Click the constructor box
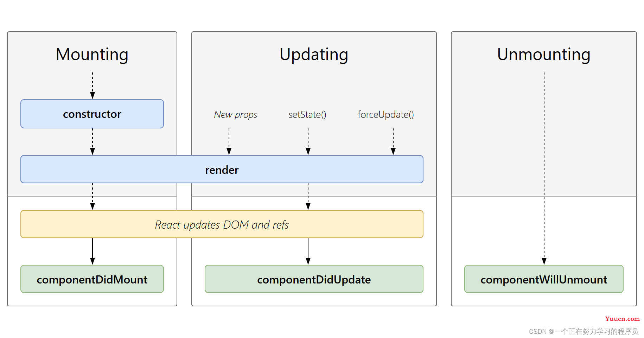 coord(92,114)
